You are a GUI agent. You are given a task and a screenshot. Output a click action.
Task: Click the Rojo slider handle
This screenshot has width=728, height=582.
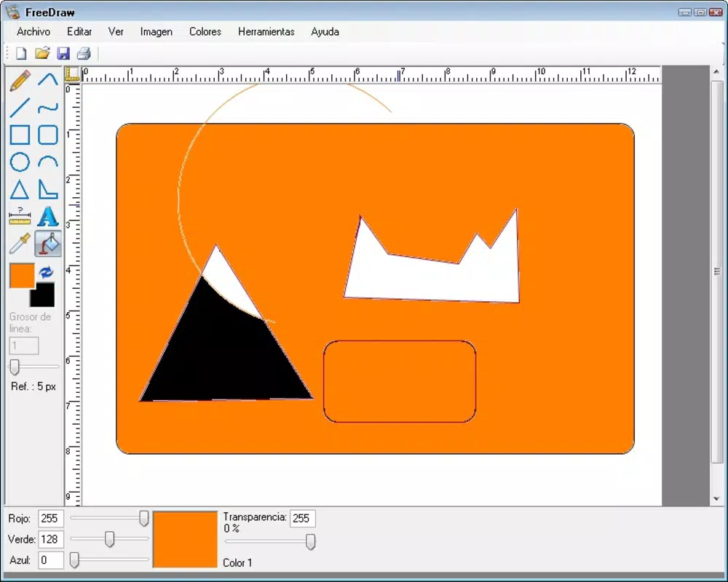point(144,519)
